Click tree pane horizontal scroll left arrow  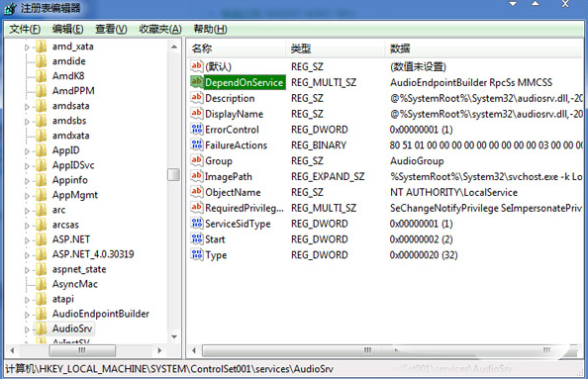(13, 350)
